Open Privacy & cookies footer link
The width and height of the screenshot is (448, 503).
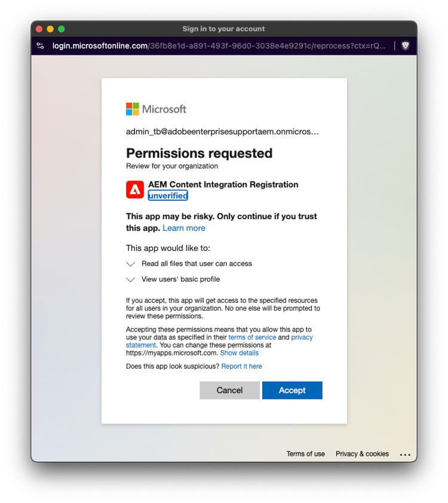tap(362, 453)
